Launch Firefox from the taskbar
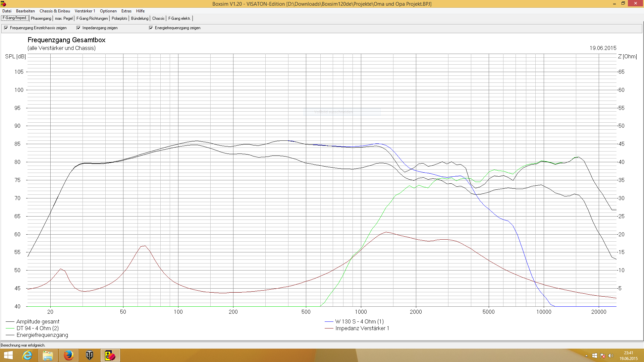This screenshot has height=362, width=644. pyautogui.click(x=69, y=355)
